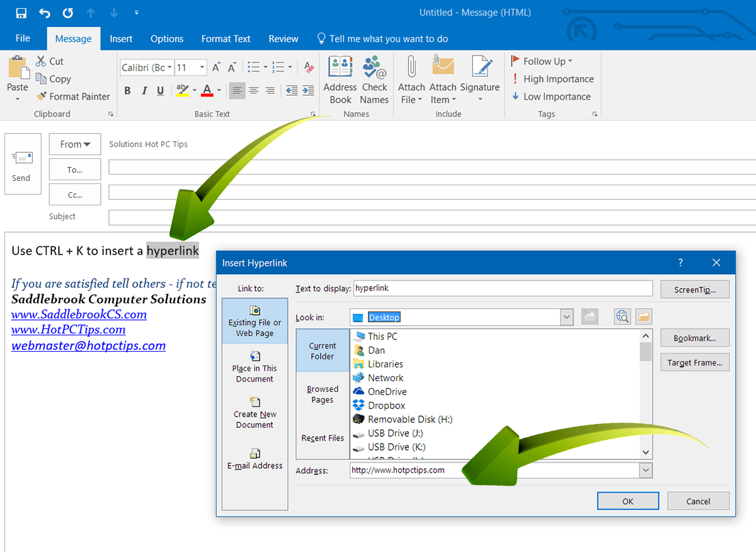Select Create New Document option
The width and height of the screenshot is (756, 552).
click(x=255, y=413)
